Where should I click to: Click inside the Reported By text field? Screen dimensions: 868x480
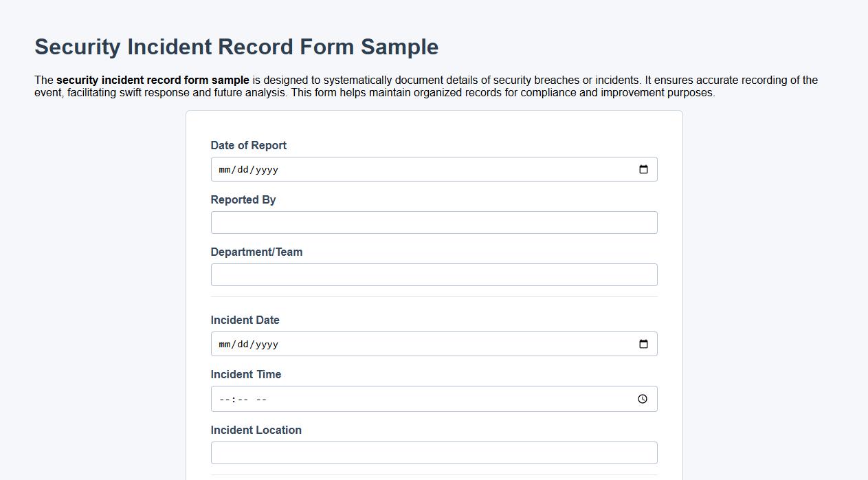434,221
